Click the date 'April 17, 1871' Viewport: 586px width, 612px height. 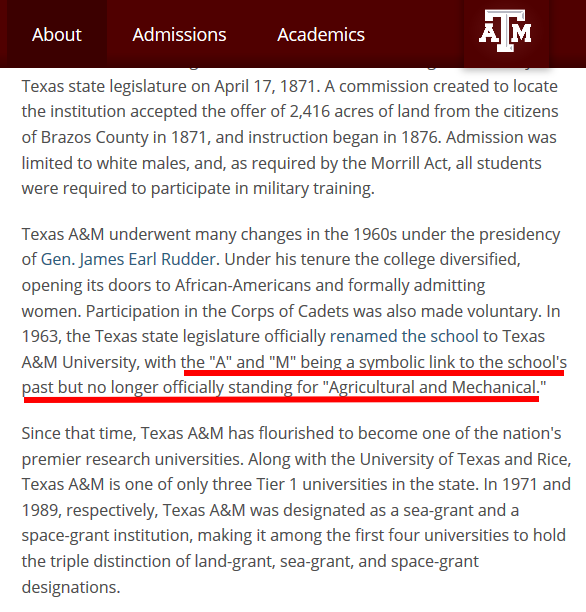coord(264,86)
